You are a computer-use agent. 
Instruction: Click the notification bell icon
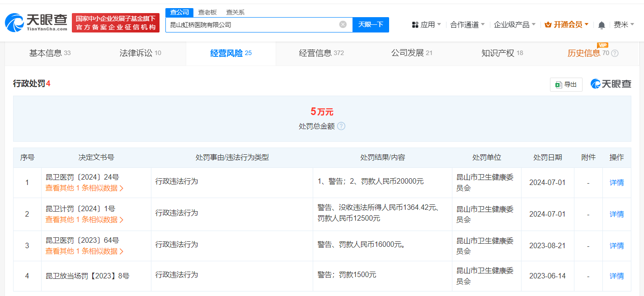[x=602, y=25]
